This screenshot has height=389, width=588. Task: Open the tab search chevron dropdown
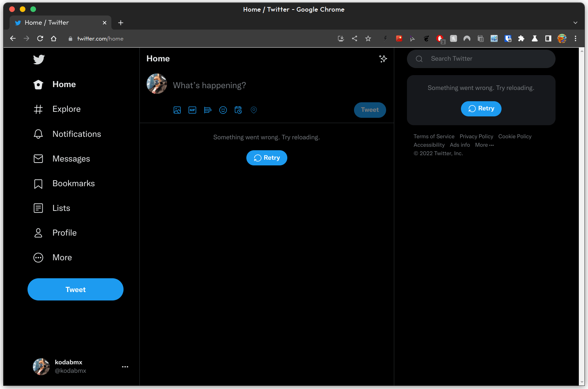point(575,23)
